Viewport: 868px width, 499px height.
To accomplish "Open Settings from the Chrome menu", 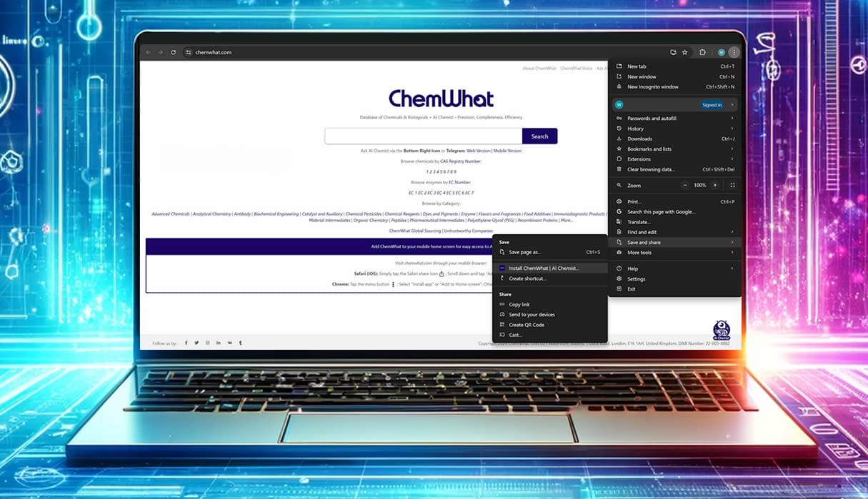I will pyautogui.click(x=674, y=279).
